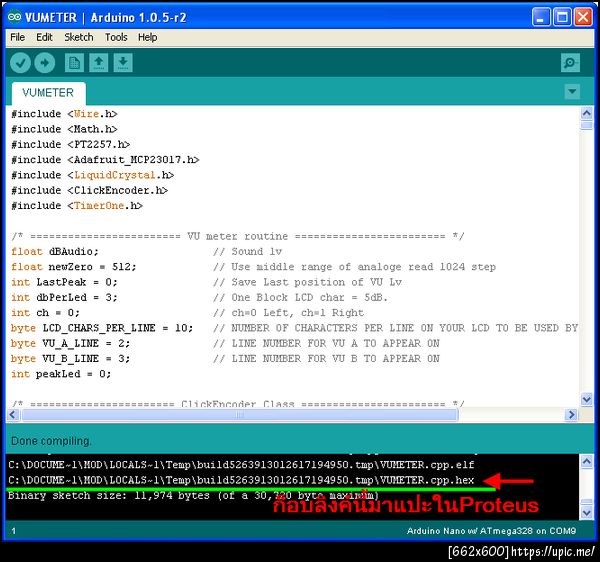Image resolution: width=600 pixels, height=562 pixels.
Task: Click editor horizontal scrollbar right arrow
Action: tap(571, 414)
